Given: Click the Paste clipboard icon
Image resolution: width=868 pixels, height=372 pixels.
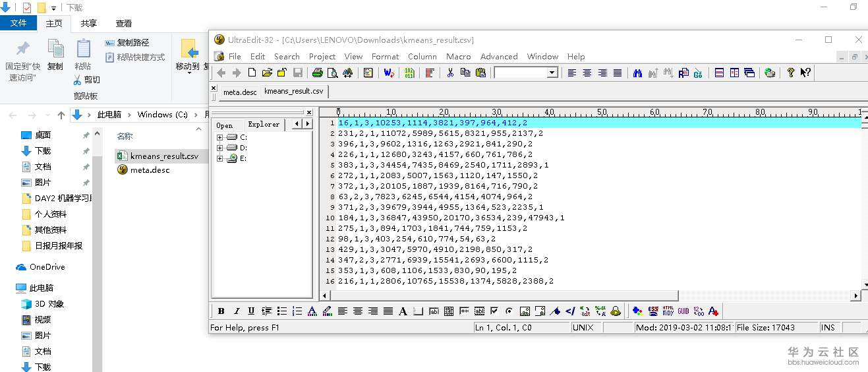Looking at the screenshot, I should [x=480, y=73].
